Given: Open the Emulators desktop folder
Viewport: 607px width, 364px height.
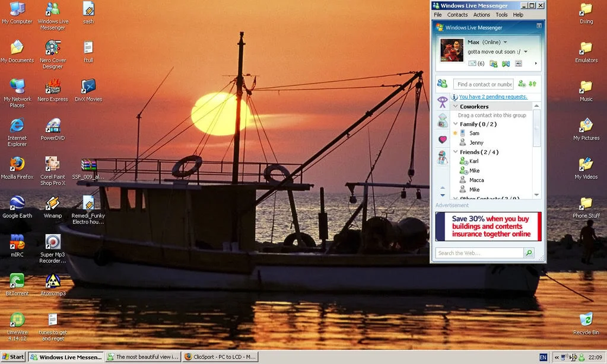Looking at the screenshot, I should 586,52.
